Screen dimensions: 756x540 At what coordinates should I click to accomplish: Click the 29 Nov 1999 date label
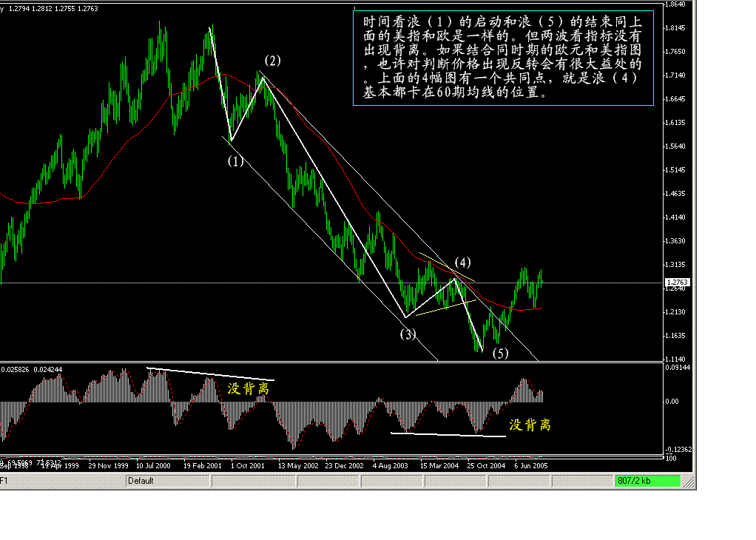click(108, 466)
